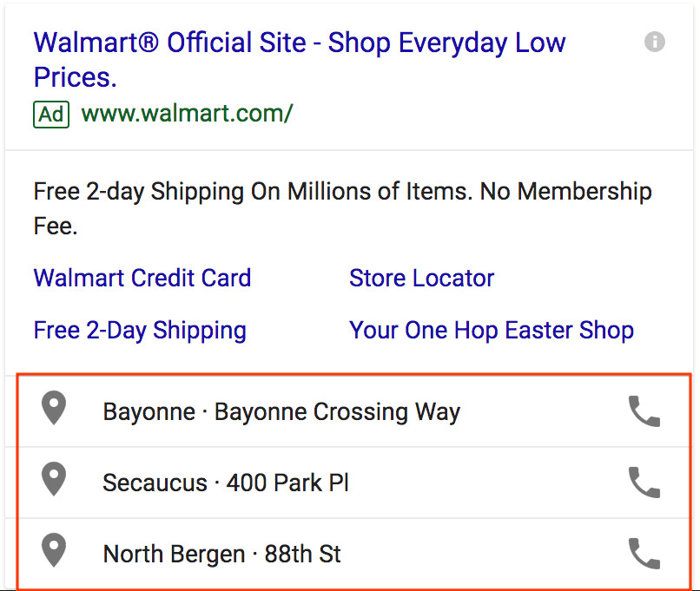
Task: Click the ad info icon
Action: click(655, 42)
